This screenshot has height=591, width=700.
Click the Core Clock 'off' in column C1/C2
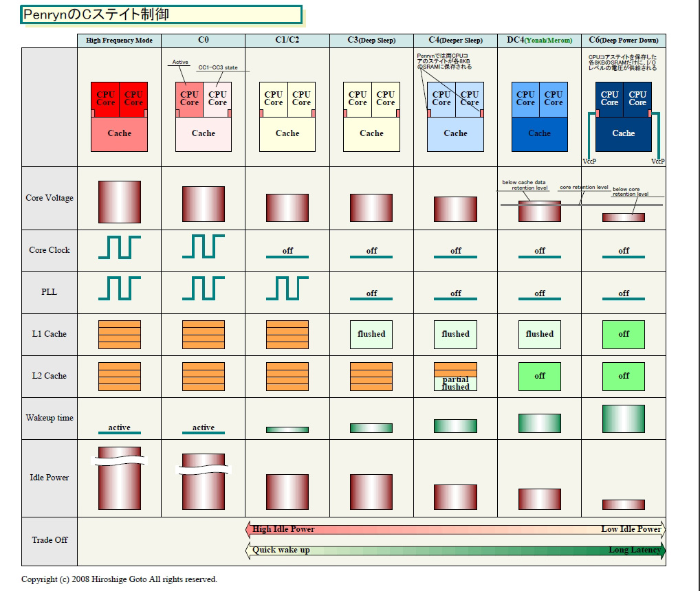(x=287, y=252)
